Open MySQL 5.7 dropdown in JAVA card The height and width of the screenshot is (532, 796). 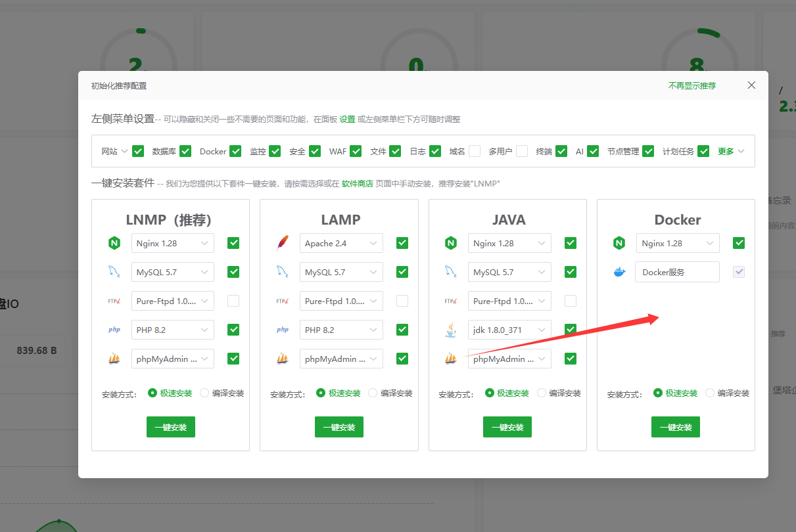click(509, 272)
